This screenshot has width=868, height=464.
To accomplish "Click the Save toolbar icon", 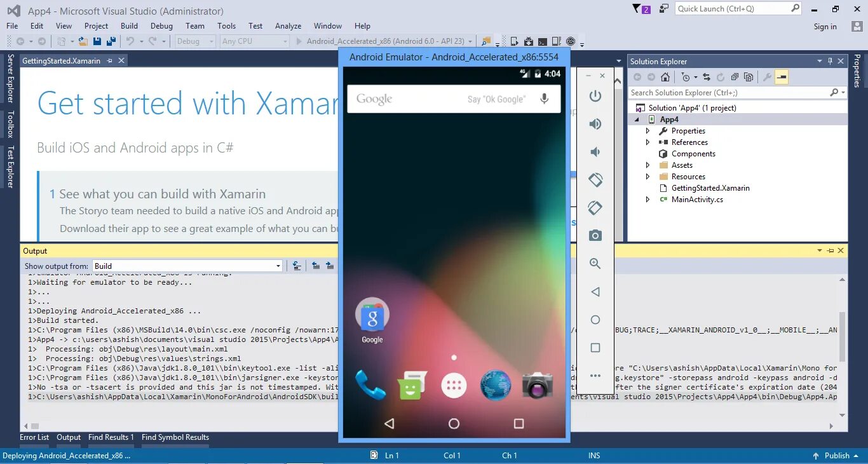I will point(97,41).
